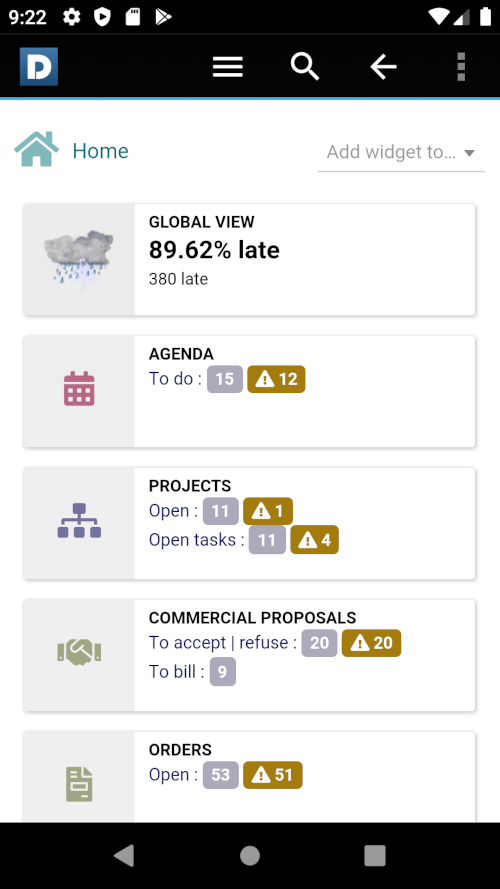Open the Agenda late warning badge 12
Screen dimensions: 500x889
(277, 379)
